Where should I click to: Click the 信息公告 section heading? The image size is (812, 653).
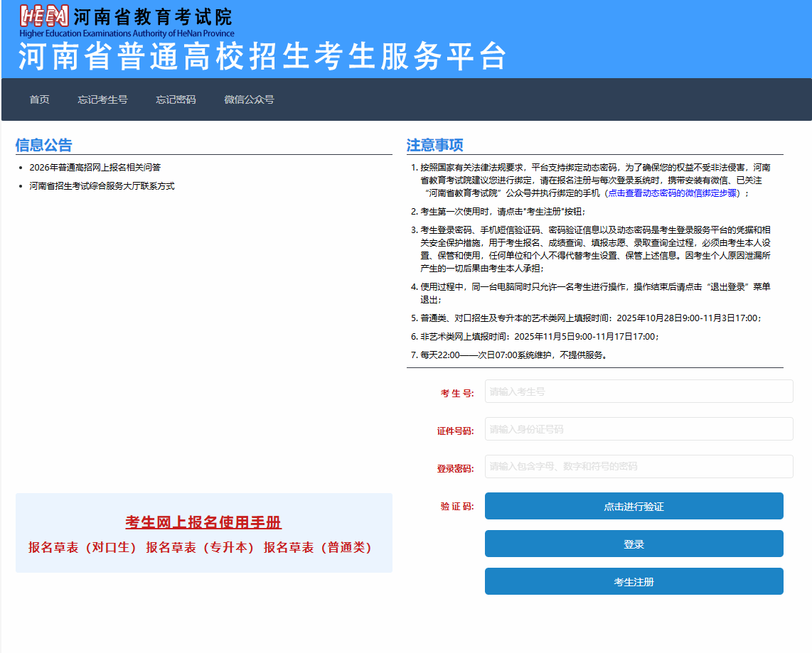point(44,146)
